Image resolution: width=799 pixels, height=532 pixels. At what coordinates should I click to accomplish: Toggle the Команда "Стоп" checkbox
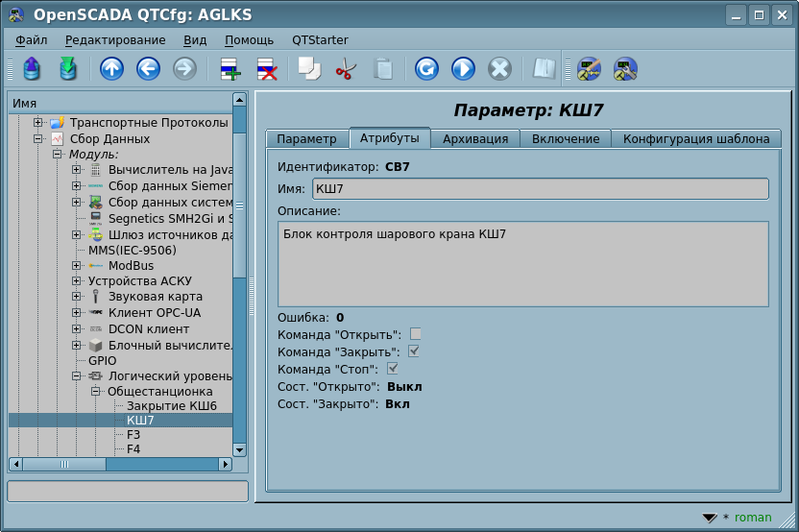tap(393, 369)
